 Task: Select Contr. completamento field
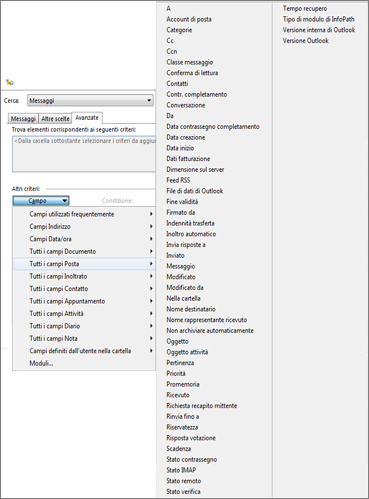[197, 94]
